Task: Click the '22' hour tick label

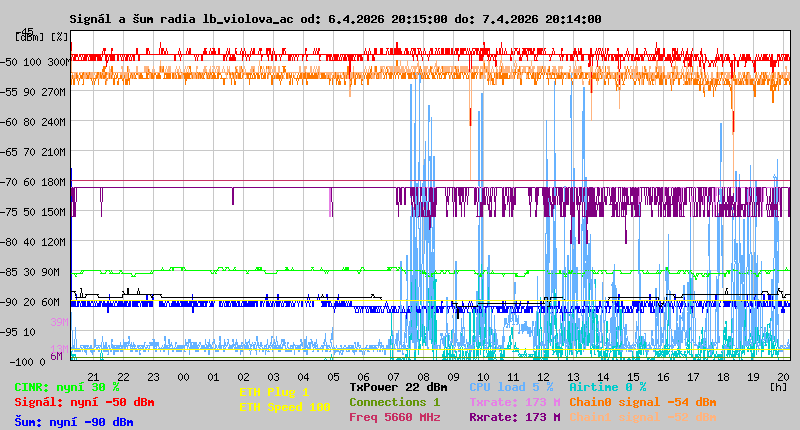Action: point(123,377)
